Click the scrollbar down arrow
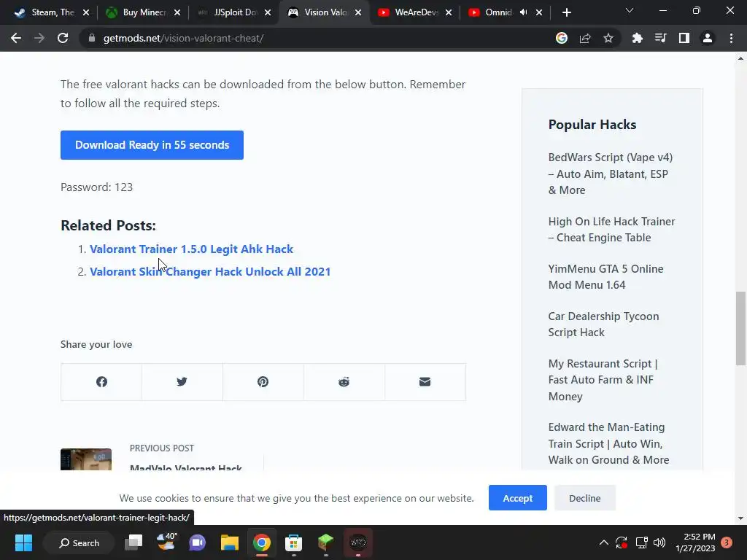The height and width of the screenshot is (560, 747). 740,518
